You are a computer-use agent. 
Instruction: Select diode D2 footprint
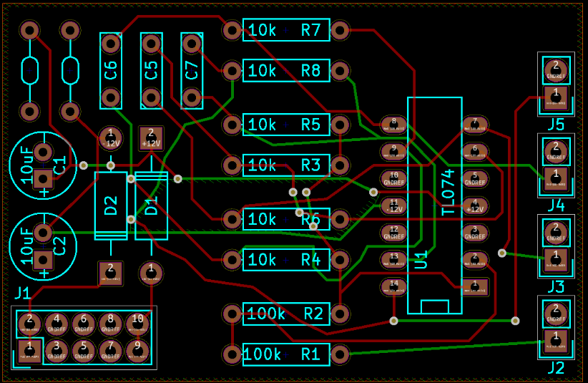[x=111, y=206]
